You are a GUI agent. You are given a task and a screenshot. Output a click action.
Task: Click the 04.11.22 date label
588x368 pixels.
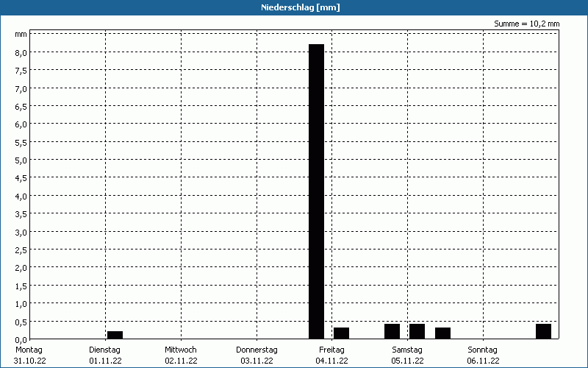(332, 361)
